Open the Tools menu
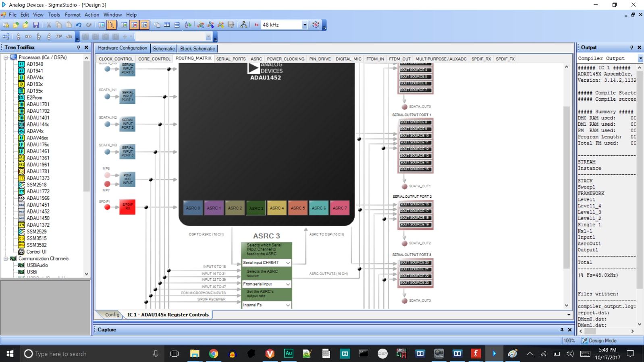 pos(54,14)
